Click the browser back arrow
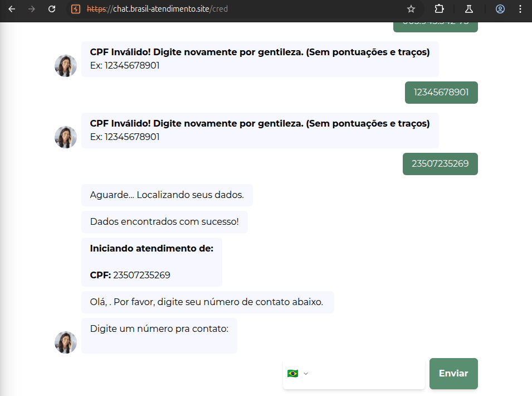The height and width of the screenshot is (396, 532). coord(12,9)
